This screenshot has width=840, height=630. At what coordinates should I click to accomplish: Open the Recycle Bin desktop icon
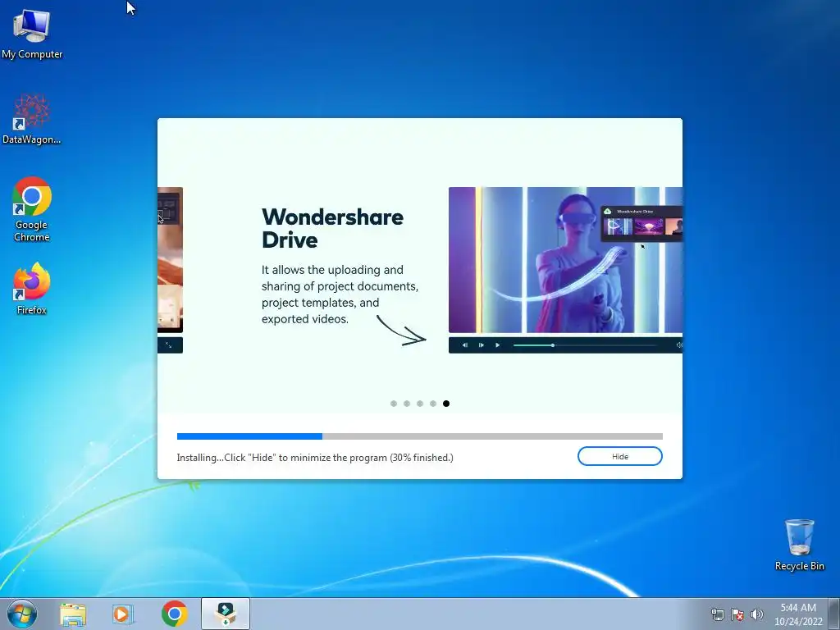799,545
